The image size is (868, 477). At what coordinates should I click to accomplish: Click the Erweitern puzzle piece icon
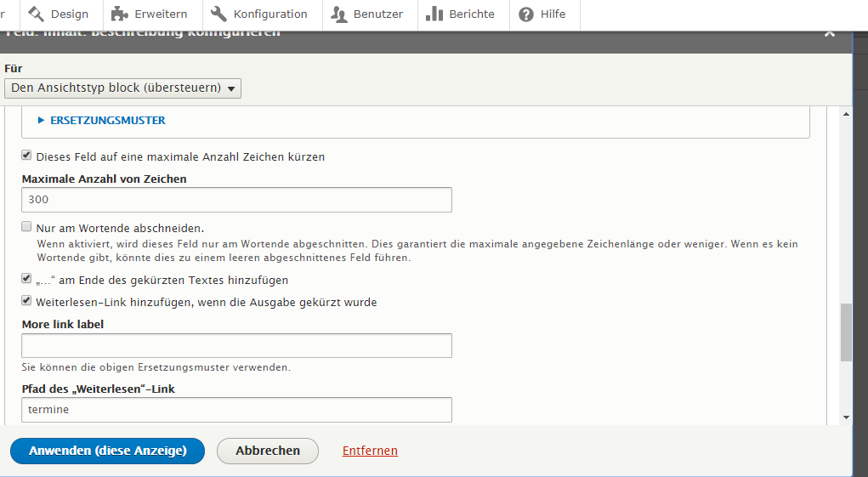120,14
